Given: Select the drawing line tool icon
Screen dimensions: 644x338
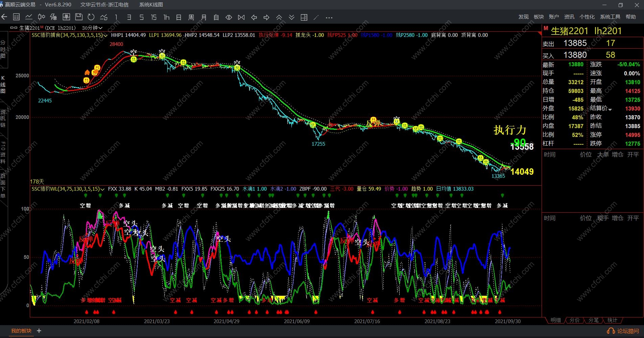Looking at the screenshot, I should point(316,17).
